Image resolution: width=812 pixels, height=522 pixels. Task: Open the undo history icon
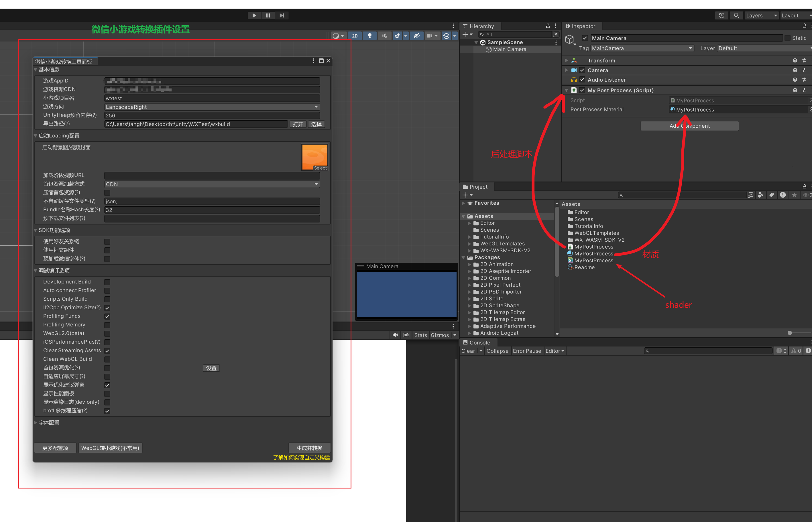pyautogui.click(x=721, y=15)
